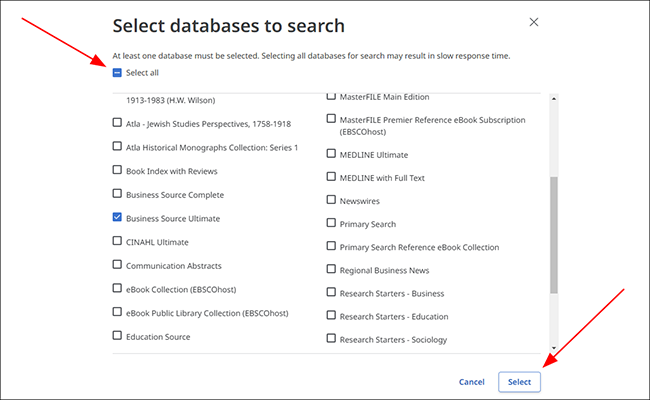Tick the MEDLINE Ultimate checkbox
Viewport: 650px width, 400px height.
click(331, 154)
